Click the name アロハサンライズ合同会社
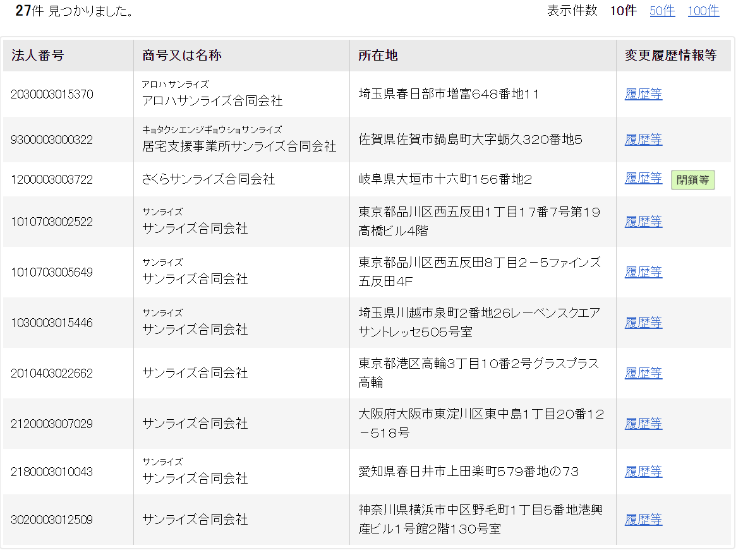743x560 pixels. pos(212,100)
